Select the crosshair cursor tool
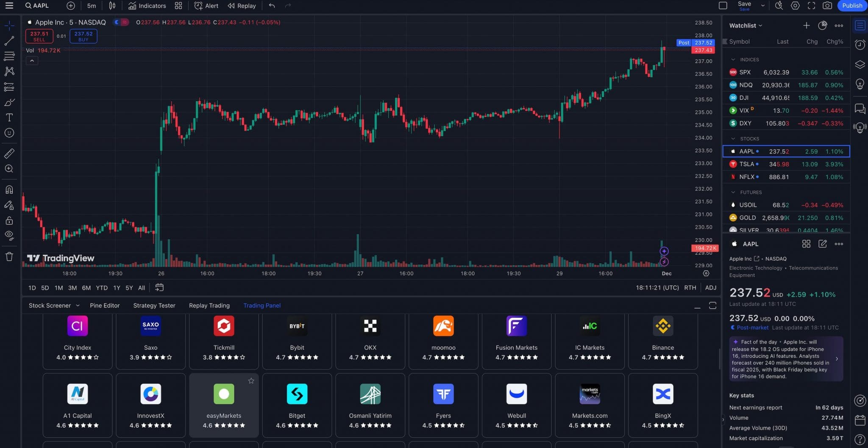 [9, 25]
